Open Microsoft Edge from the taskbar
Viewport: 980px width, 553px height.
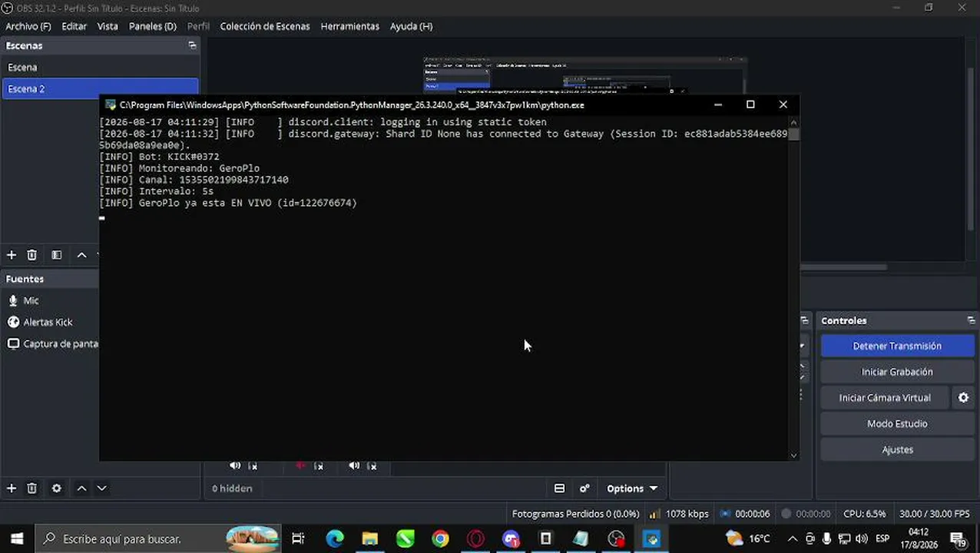[x=335, y=539]
